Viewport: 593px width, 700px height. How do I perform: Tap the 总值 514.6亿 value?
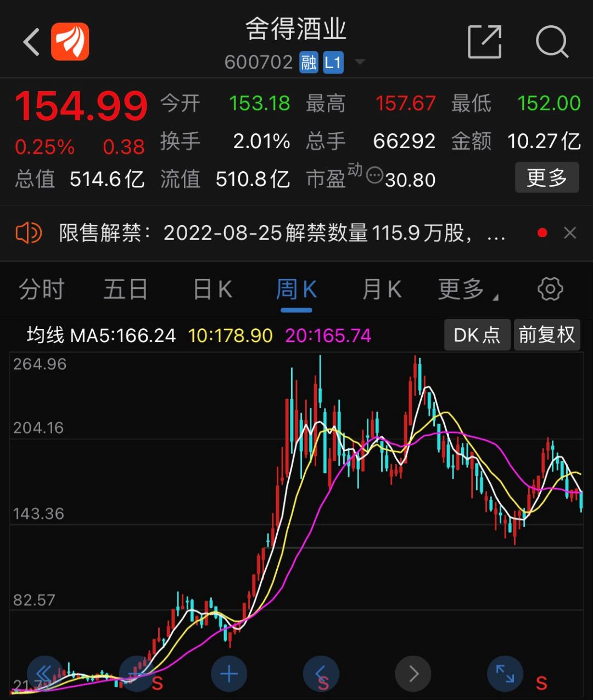[x=107, y=179]
